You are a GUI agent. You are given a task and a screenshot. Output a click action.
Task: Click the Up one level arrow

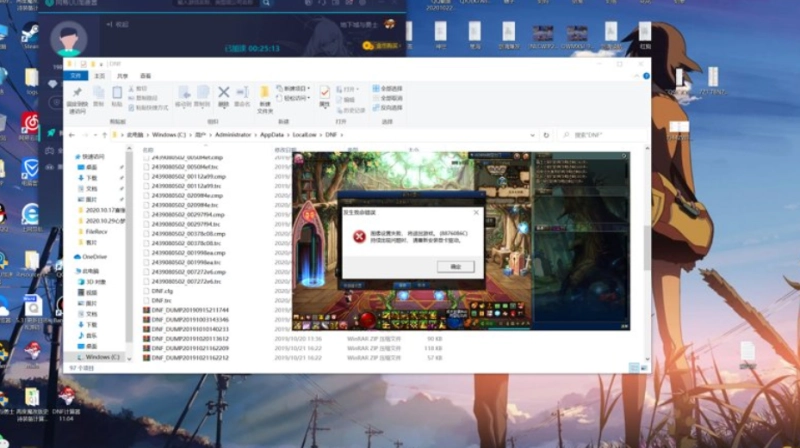[105, 135]
